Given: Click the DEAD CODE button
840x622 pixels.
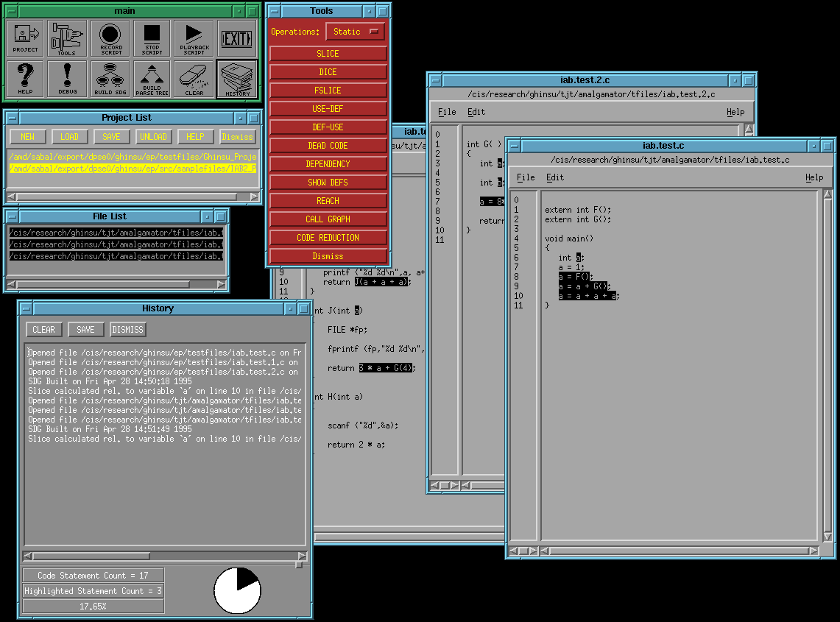Looking at the screenshot, I should (328, 146).
